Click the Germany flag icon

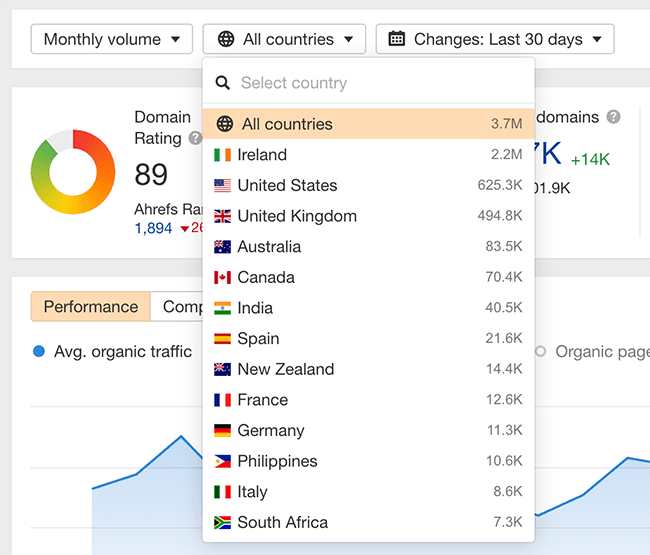(223, 431)
